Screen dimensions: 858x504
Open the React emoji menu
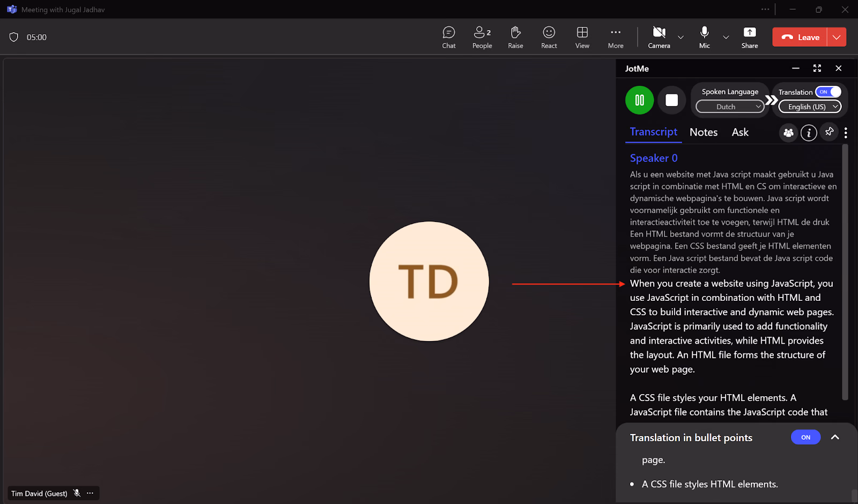pyautogui.click(x=549, y=38)
